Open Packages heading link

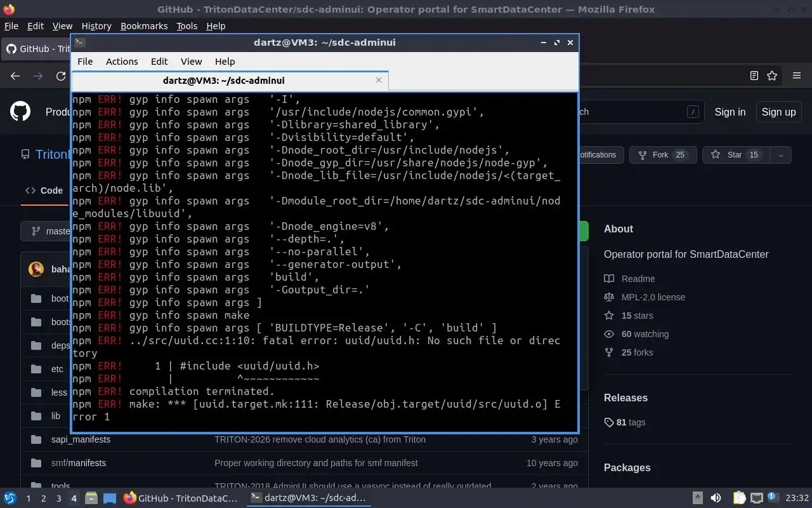click(627, 468)
